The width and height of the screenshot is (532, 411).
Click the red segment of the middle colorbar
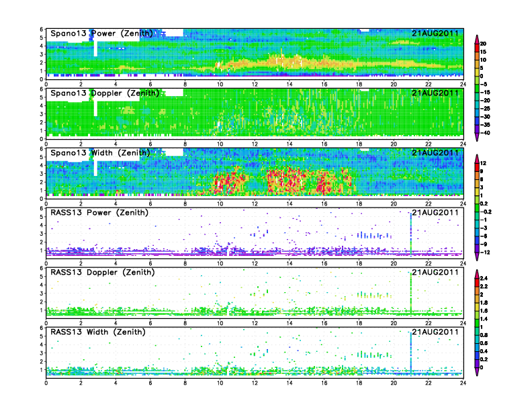point(477,167)
